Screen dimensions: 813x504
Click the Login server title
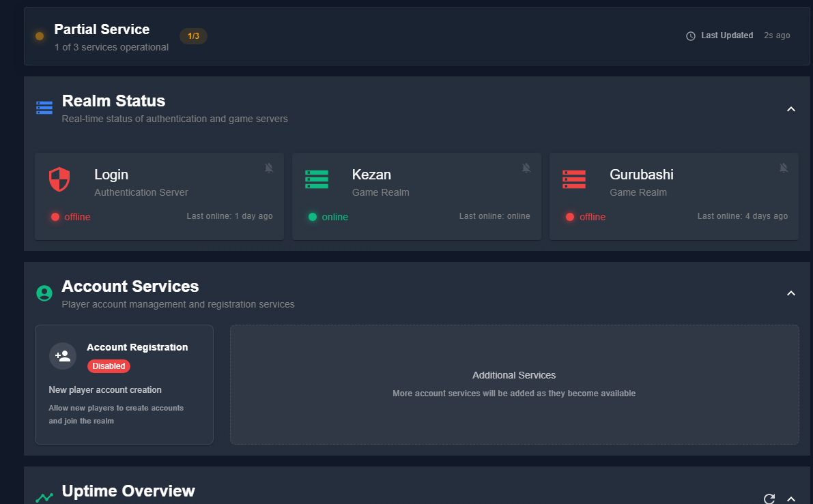111,175
